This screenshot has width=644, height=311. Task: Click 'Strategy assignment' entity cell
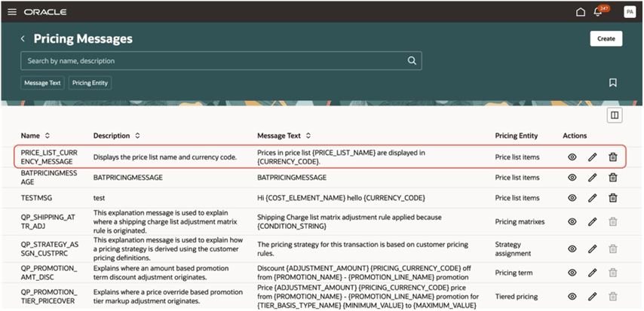513,248
